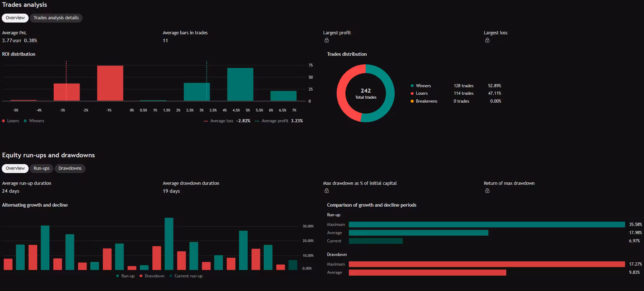Click the Run-up Maximum green bar

(x=487, y=225)
